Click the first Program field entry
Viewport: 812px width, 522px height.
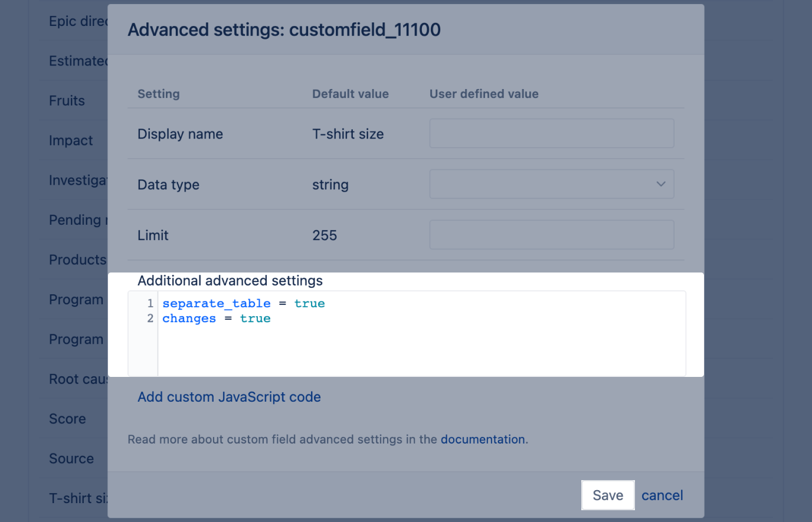point(76,299)
